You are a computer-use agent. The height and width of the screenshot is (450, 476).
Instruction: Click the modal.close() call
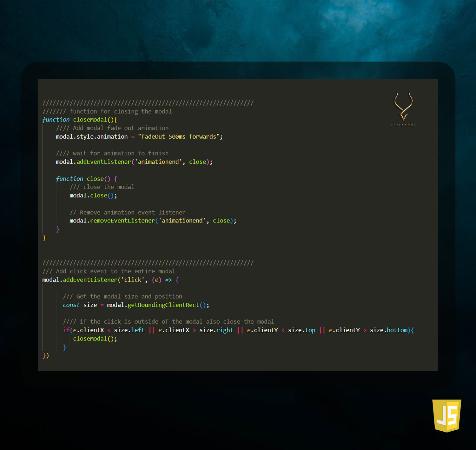click(x=93, y=195)
